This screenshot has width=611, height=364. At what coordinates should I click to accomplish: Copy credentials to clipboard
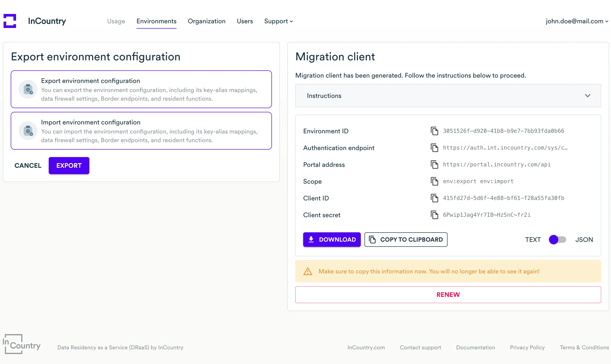(406, 240)
